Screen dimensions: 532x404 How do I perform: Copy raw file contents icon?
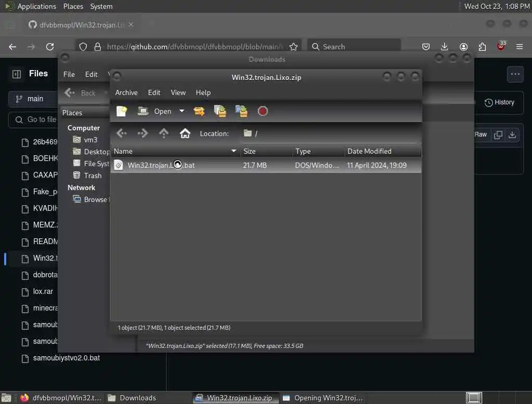(498, 134)
